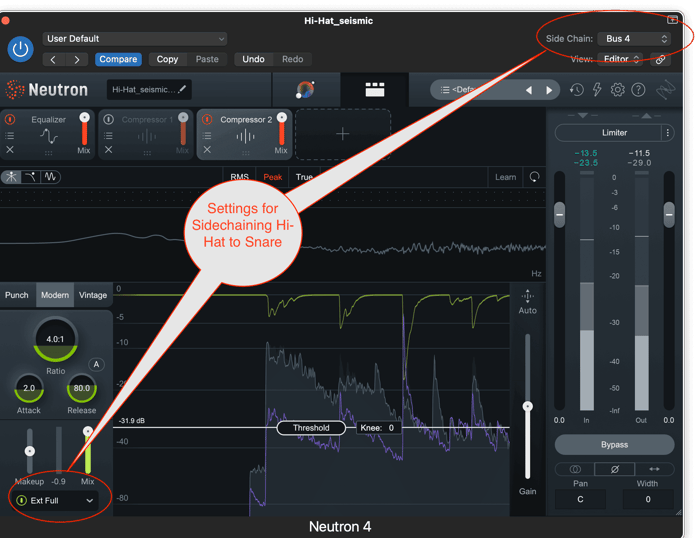
Task: Open the Default preset list
Action: coord(473,90)
